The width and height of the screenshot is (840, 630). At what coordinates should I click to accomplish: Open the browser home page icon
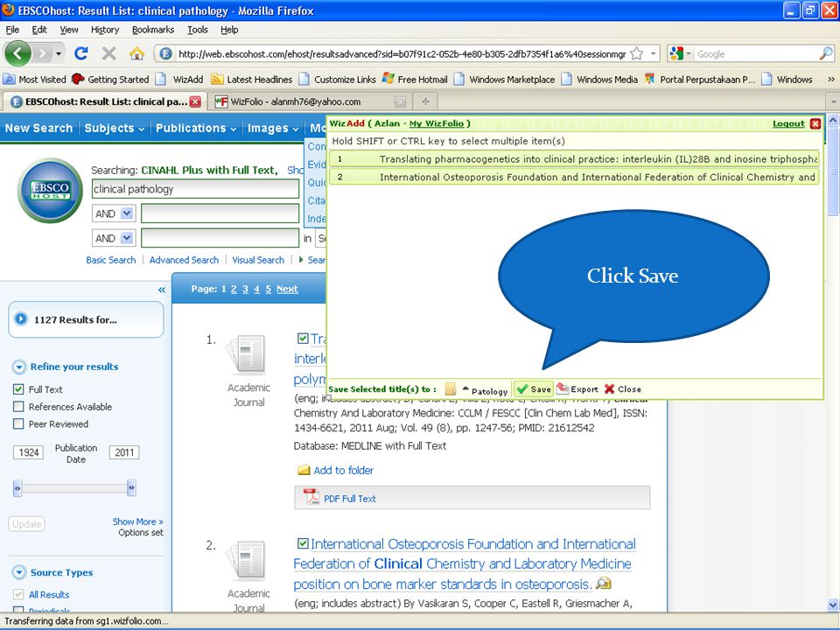coord(137,53)
